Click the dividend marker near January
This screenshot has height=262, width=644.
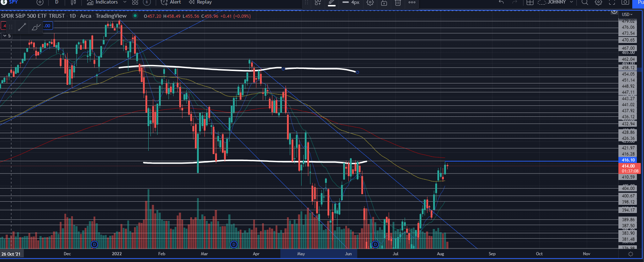94,244
